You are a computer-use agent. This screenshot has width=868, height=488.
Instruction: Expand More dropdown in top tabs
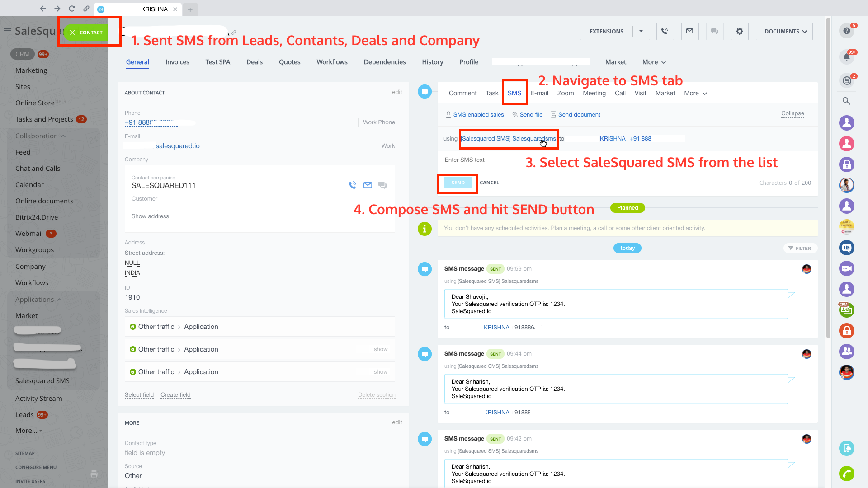point(654,62)
